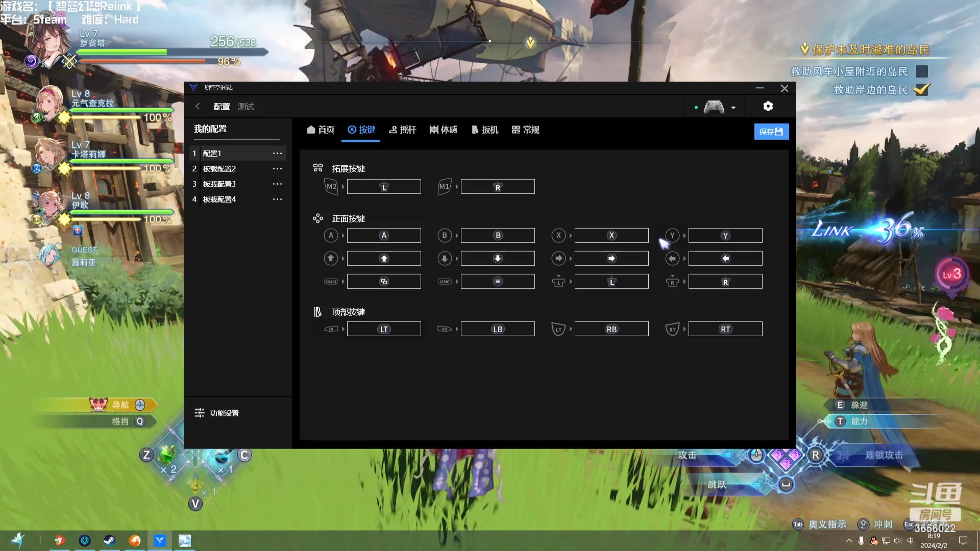
Task: Click the left stick press source icon
Action: [x=558, y=282]
